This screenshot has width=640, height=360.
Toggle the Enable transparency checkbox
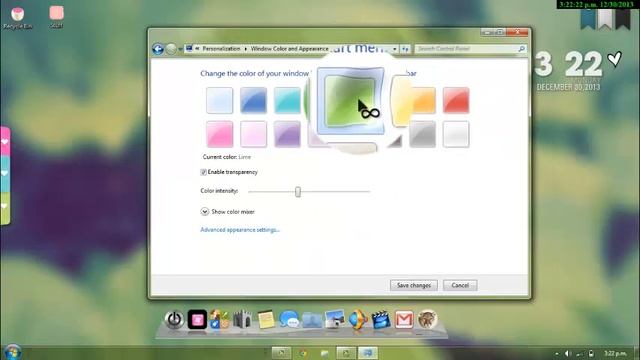203,172
